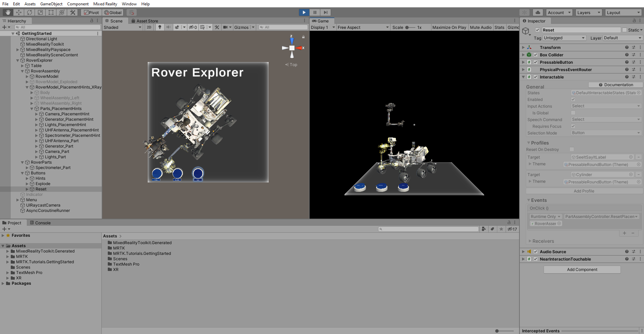
Task: Select the Scale tool
Action: 40,12
